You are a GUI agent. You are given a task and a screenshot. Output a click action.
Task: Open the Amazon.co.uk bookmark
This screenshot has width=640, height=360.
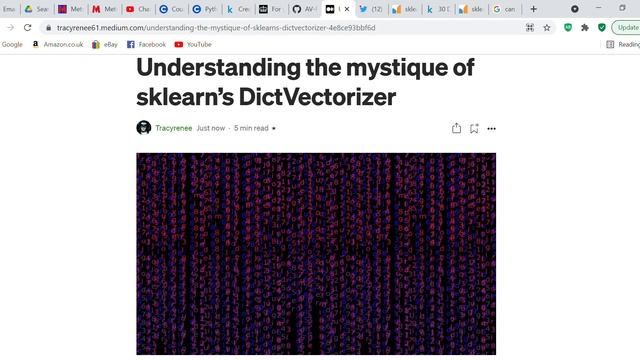pos(58,44)
